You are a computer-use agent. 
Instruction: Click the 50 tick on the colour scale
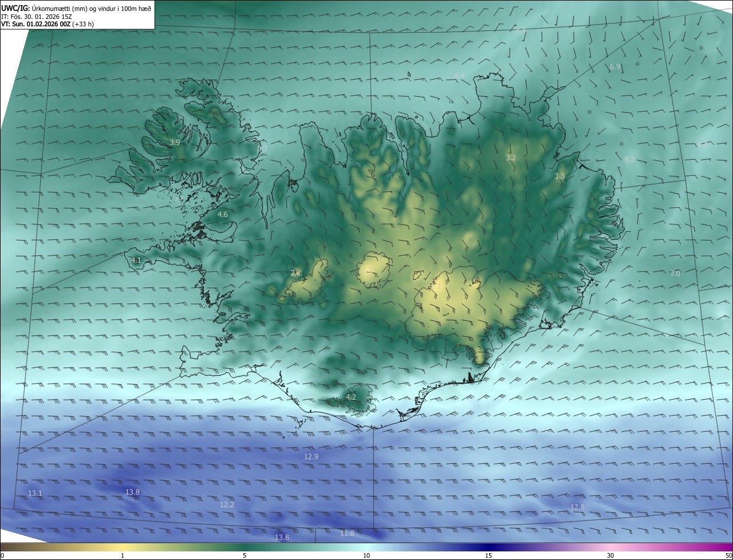[x=728, y=555]
